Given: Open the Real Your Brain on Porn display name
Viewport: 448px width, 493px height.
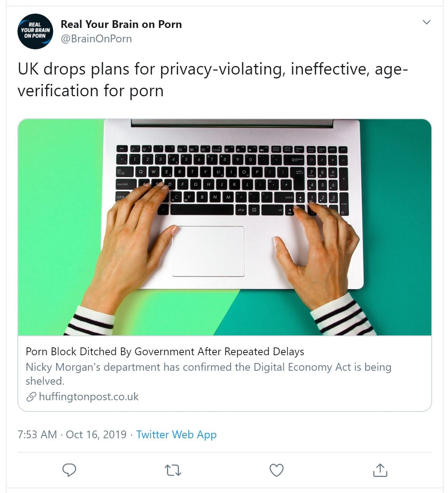Looking at the screenshot, I should coord(121,24).
